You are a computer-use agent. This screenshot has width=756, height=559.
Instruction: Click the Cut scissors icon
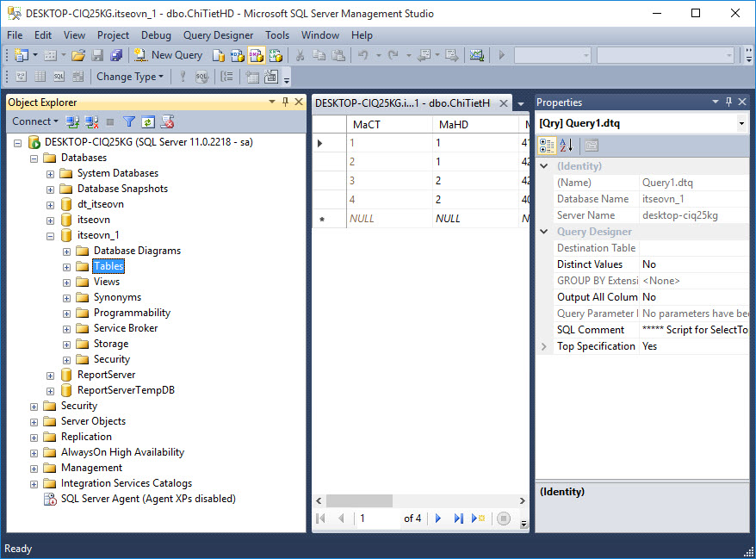click(x=300, y=55)
